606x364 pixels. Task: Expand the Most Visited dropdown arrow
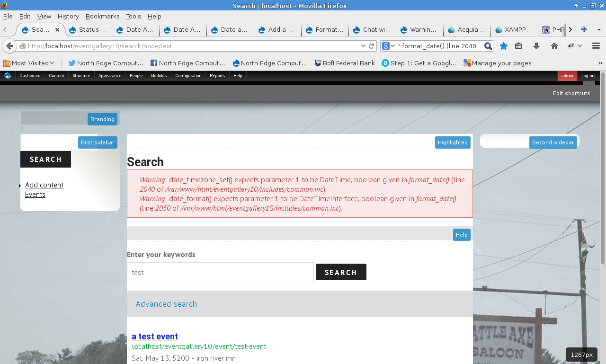tap(52, 63)
